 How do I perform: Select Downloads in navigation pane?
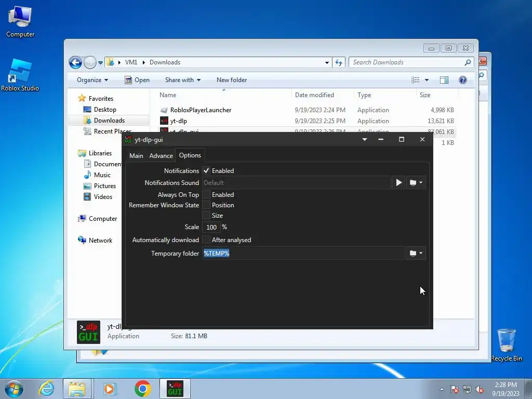[109, 121]
